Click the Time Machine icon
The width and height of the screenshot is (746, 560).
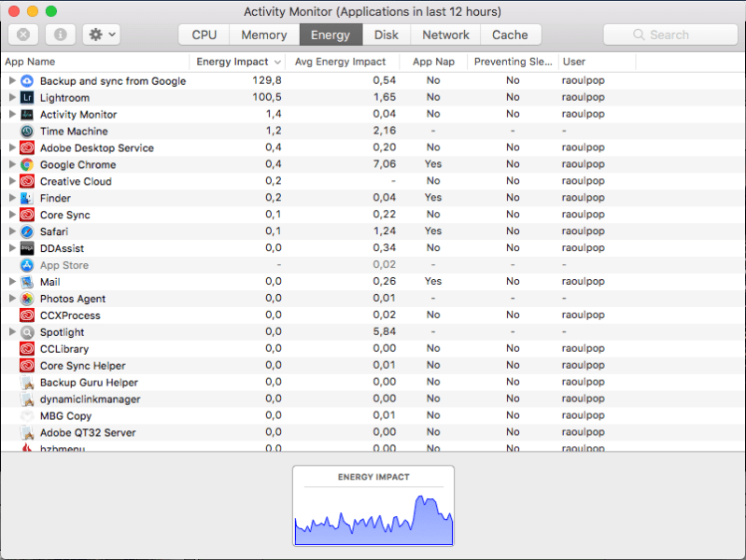pyautogui.click(x=27, y=132)
